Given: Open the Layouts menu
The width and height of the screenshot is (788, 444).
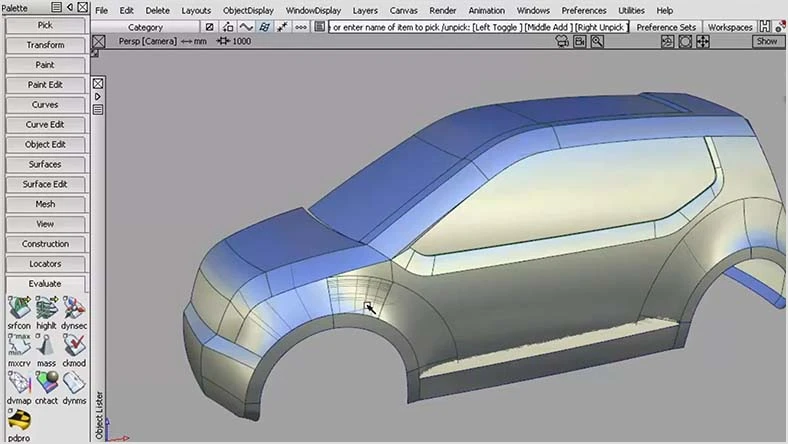Looking at the screenshot, I should pyautogui.click(x=196, y=10).
